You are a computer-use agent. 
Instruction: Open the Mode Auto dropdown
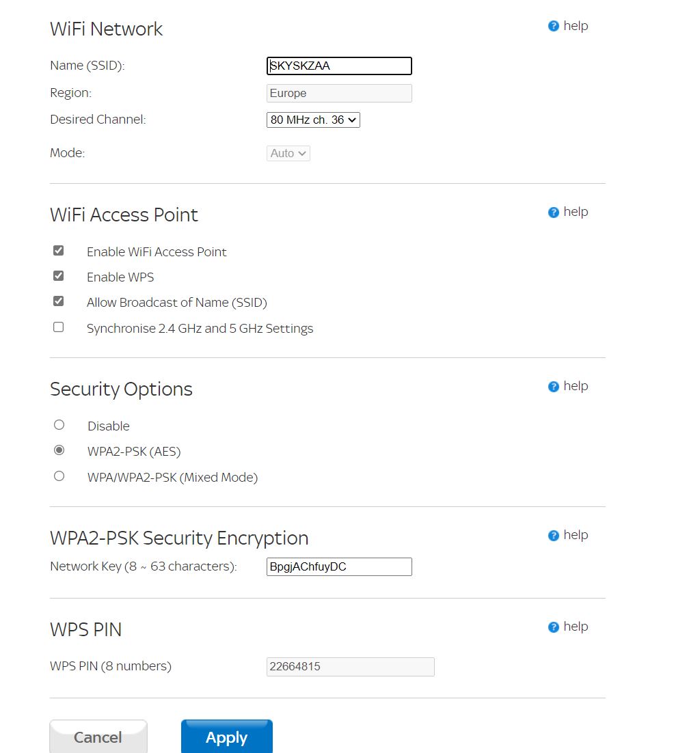[288, 154]
